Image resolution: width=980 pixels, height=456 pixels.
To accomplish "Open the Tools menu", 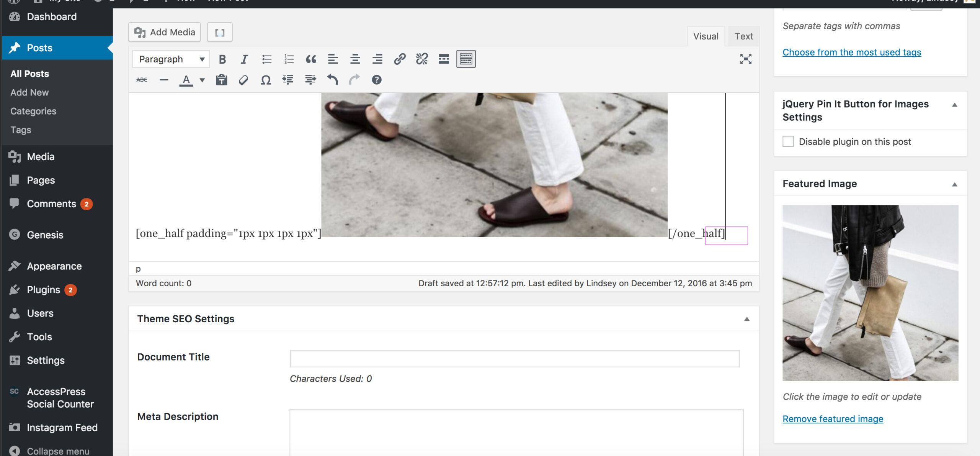I will (x=39, y=337).
